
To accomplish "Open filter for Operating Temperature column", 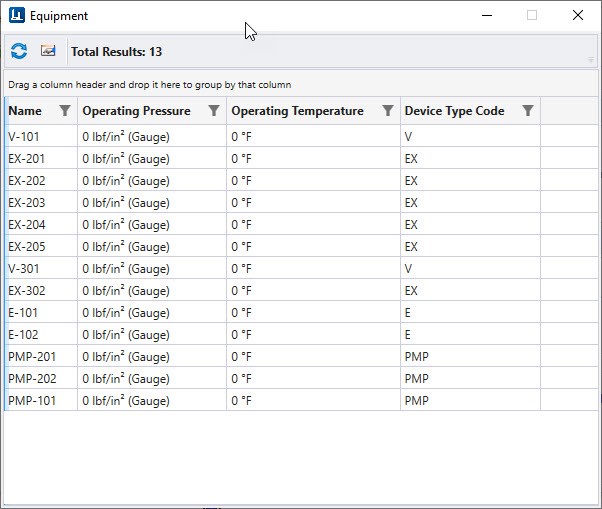I will point(388,111).
